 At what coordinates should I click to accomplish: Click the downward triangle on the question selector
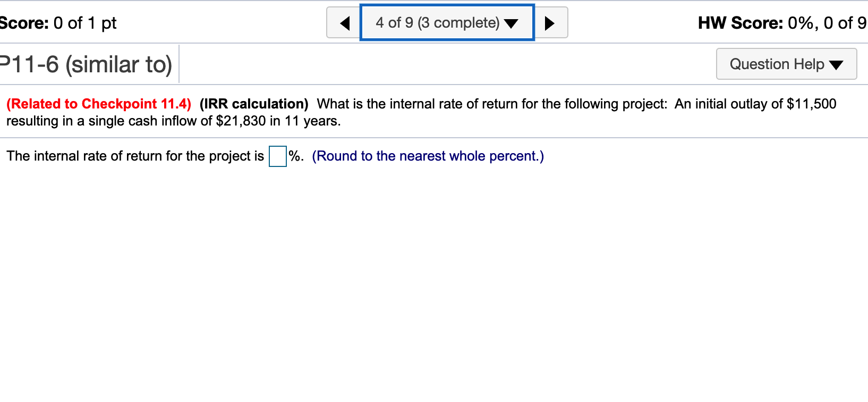pos(511,23)
